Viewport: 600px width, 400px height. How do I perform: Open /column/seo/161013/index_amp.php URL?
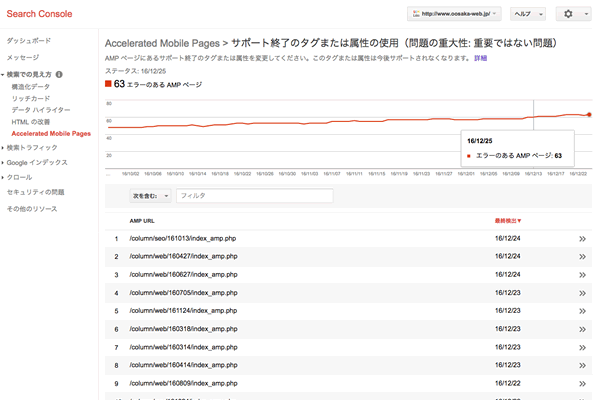[x=183, y=238]
